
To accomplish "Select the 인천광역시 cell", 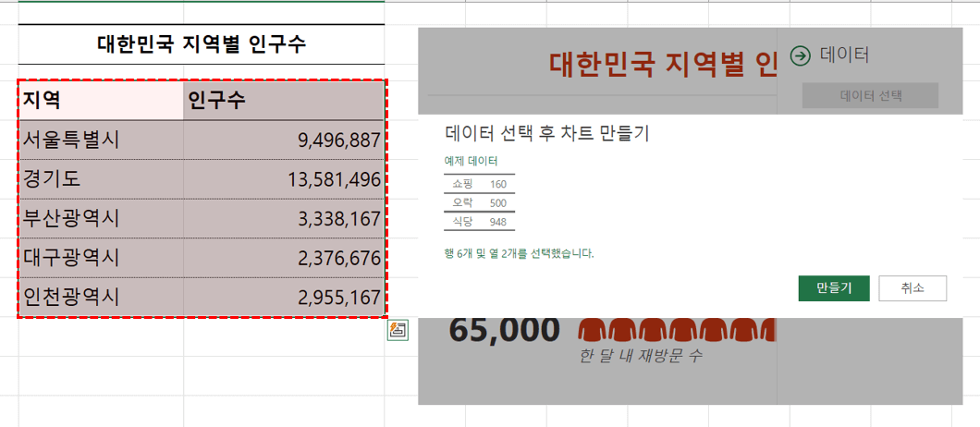I will 102,297.
